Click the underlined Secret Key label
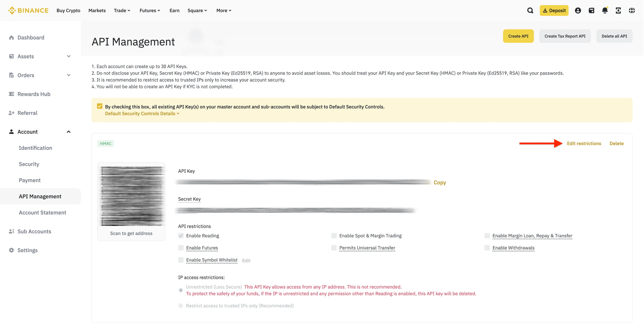 pyautogui.click(x=189, y=199)
